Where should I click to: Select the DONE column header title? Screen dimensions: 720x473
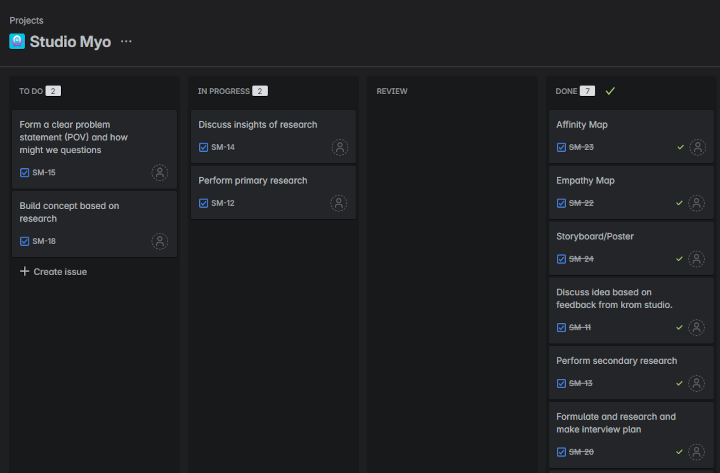(566, 91)
